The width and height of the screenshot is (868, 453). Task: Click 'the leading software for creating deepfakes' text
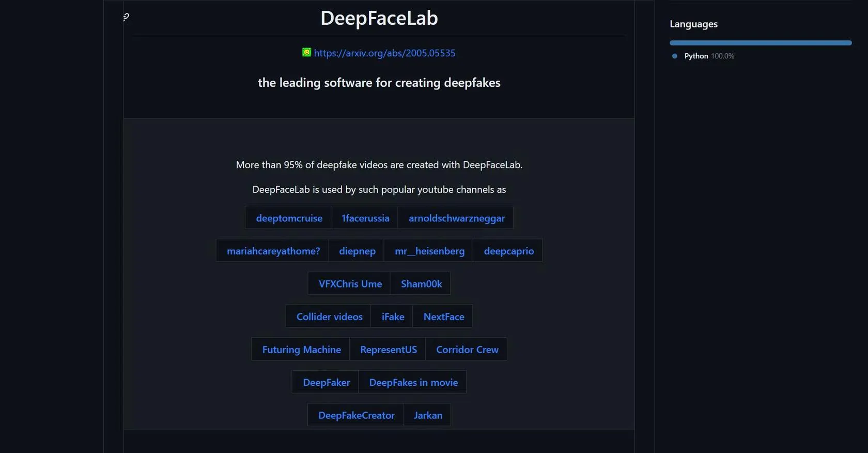click(379, 83)
